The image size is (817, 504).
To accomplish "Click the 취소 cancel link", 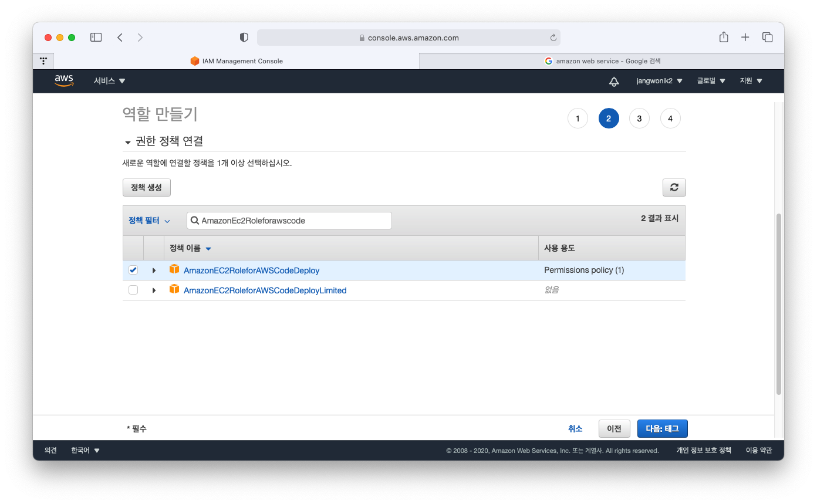I will click(x=575, y=429).
